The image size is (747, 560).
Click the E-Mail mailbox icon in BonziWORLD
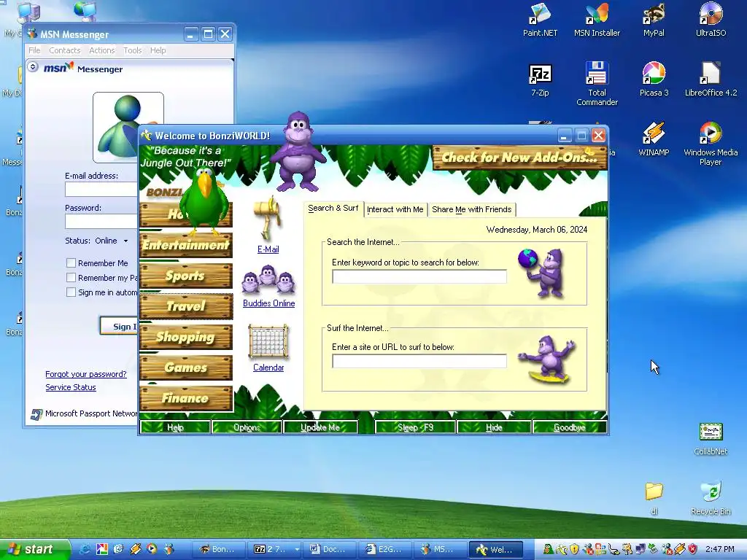click(x=268, y=219)
